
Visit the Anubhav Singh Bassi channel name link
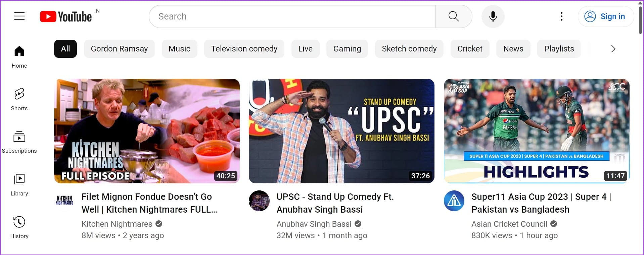point(314,224)
